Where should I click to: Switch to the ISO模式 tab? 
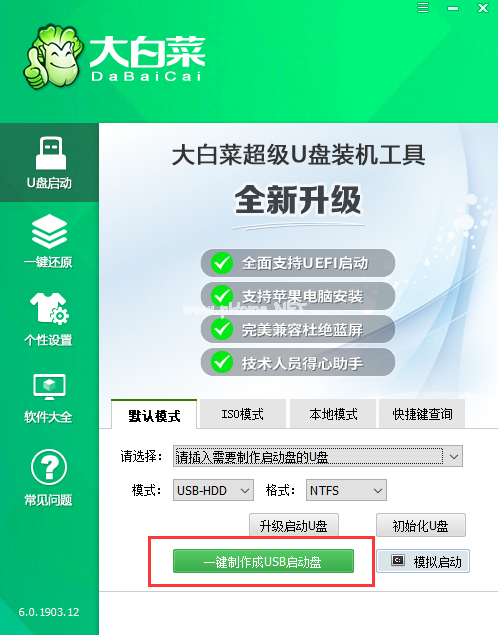coord(243,414)
